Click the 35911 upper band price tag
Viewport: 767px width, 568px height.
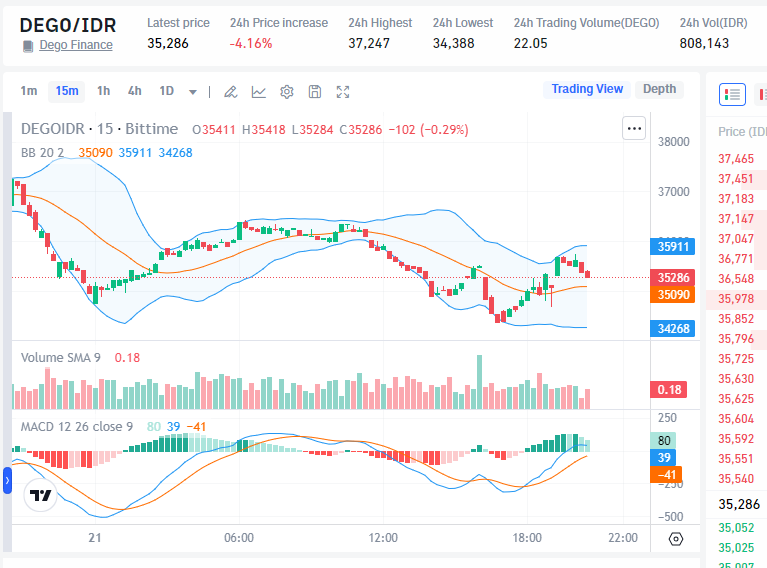pos(673,247)
